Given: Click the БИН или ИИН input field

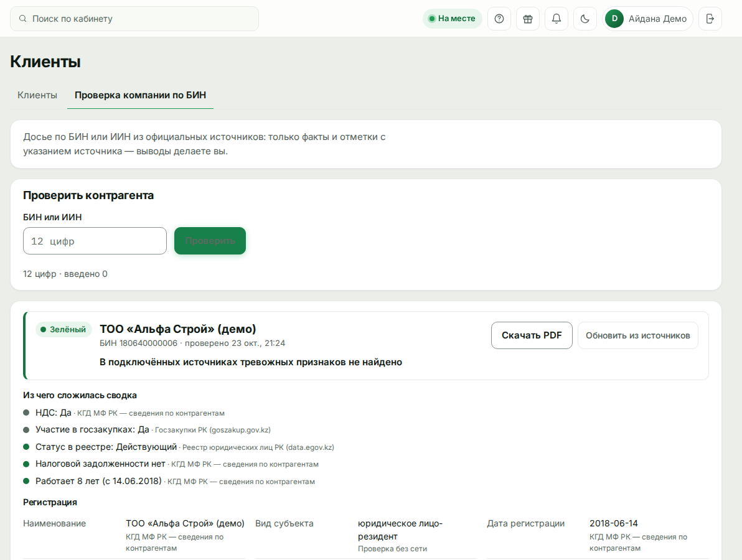Looking at the screenshot, I should coord(95,241).
